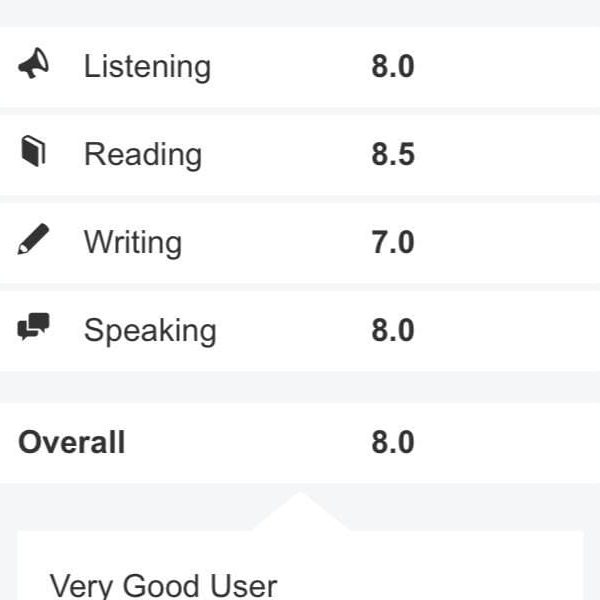
Task: Click the Overall label
Action: 72,442
